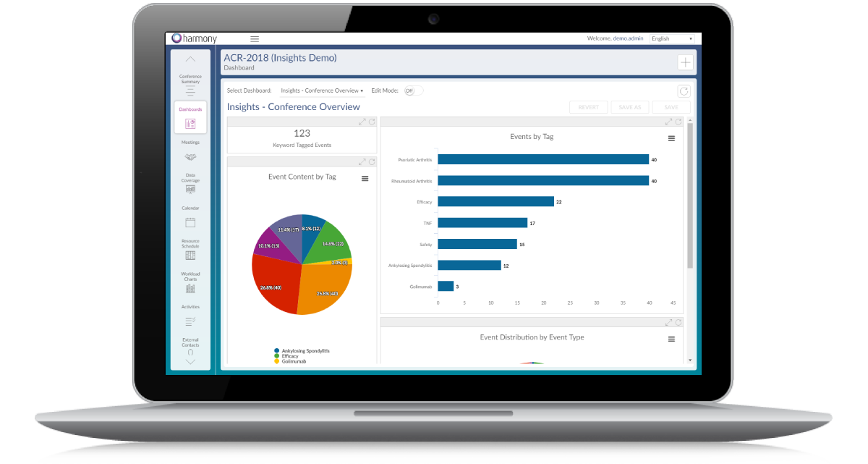Expand the Event Distribution by Event Type widget
The height and width of the screenshot is (464, 868).
[x=669, y=322]
